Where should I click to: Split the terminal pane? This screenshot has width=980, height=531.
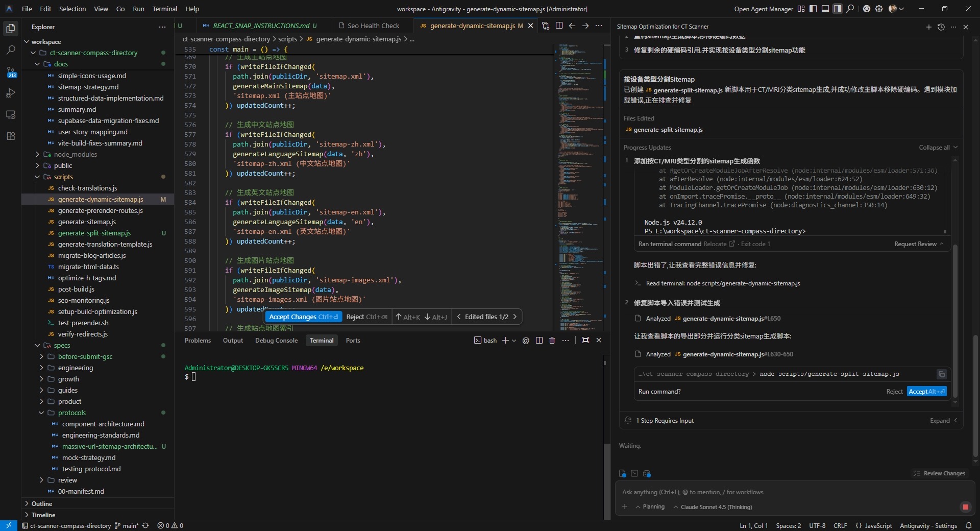click(x=539, y=341)
